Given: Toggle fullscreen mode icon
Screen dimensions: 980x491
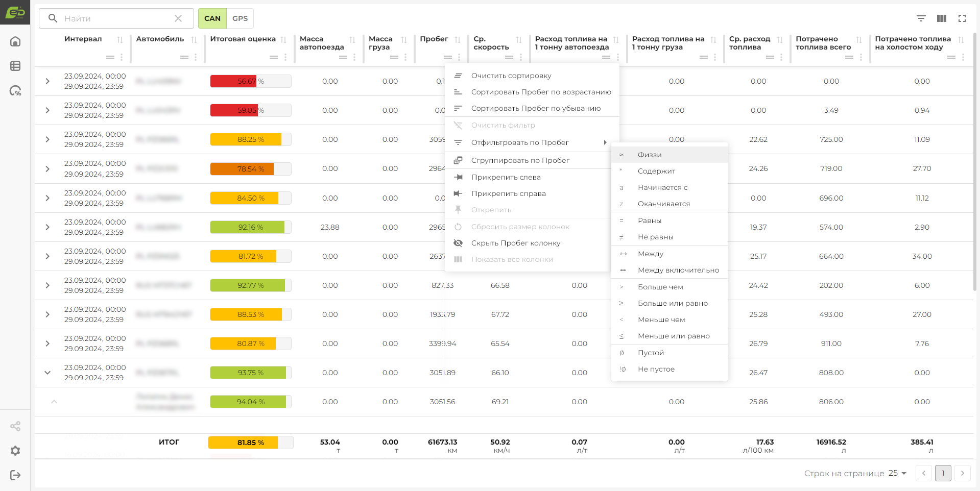Looking at the screenshot, I should pyautogui.click(x=962, y=18).
